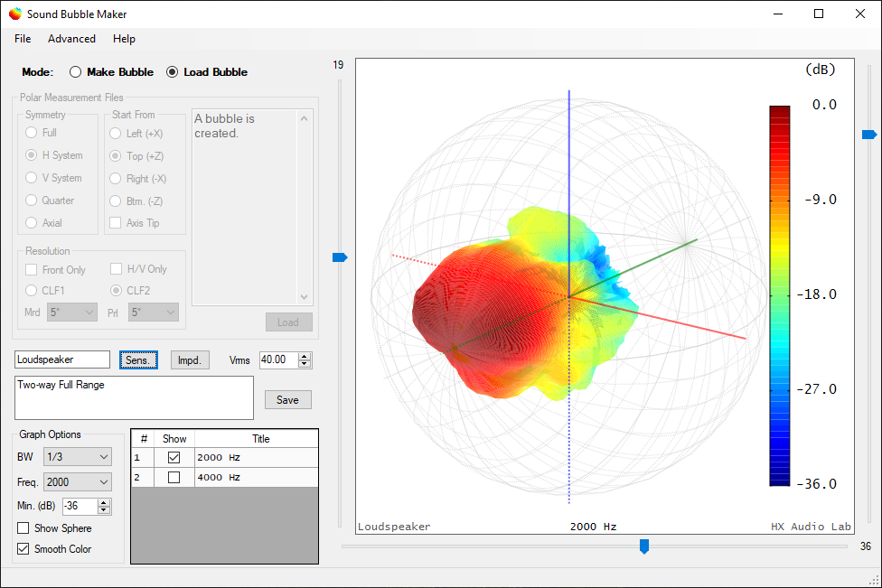This screenshot has height=588, width=882.
Task: Click the Vrms 40.00 input field
Action: pyautogui.click(x=279, y=359)
